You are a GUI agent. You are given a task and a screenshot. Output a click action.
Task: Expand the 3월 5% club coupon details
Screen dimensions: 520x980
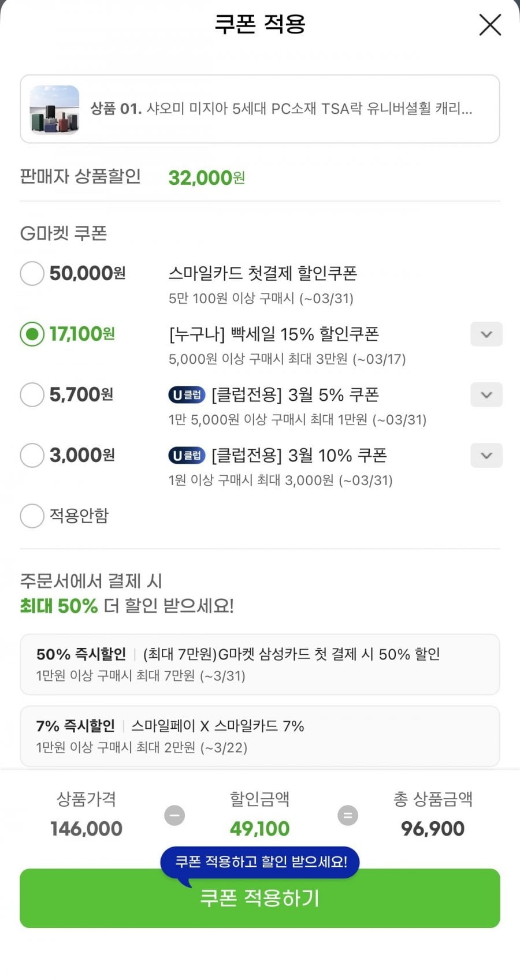click(x=486, y=395)
